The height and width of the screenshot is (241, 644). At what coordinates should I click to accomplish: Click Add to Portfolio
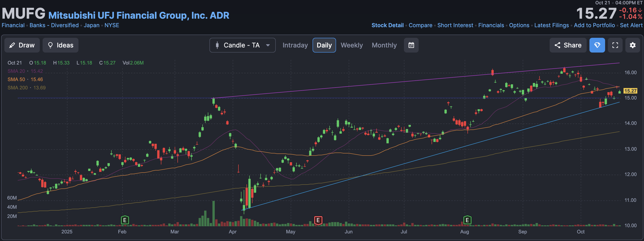coord(595,25)
